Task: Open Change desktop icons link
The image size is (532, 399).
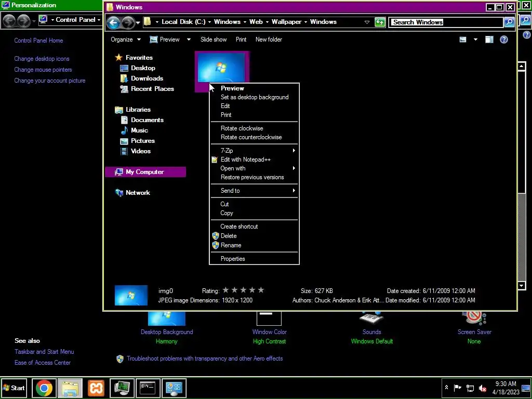Action: point(42,59)
